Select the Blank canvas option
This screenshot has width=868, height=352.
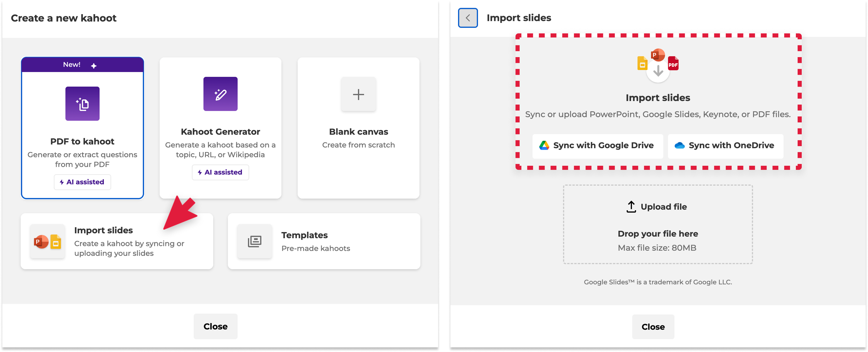359,128
